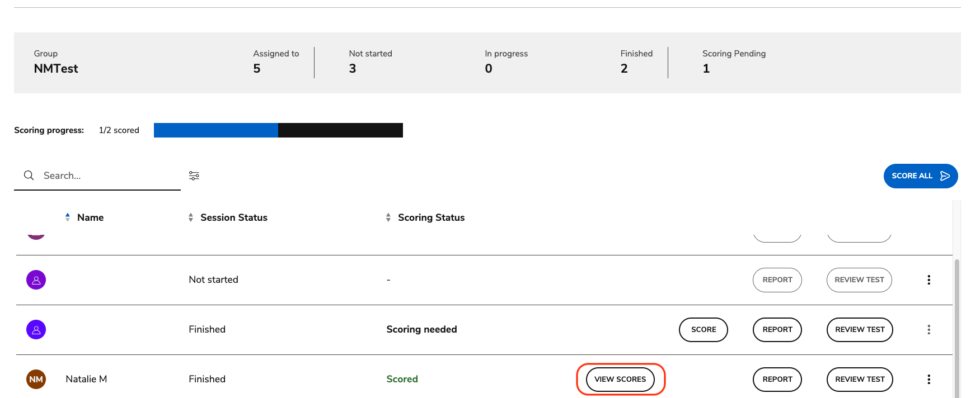The image size is (980, 398).
Task: Open Report for the Not started student
Action: [x=777, y=279]
